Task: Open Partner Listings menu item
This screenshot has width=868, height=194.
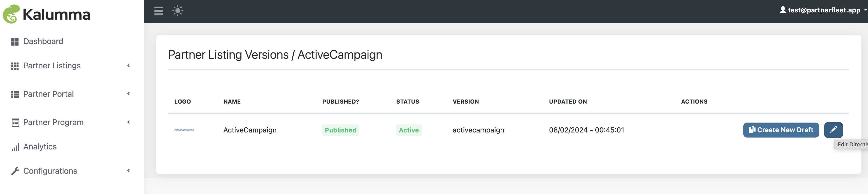Action: click(52, 66)
